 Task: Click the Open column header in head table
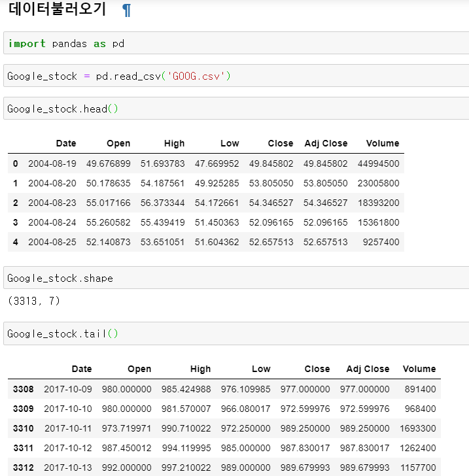(118, 143)
